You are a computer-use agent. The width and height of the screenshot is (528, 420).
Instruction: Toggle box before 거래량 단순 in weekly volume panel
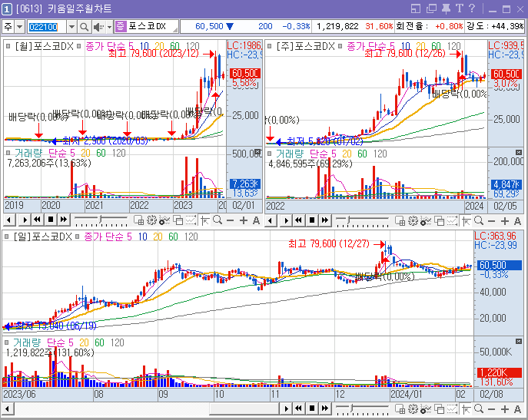[x=270, y=154]
